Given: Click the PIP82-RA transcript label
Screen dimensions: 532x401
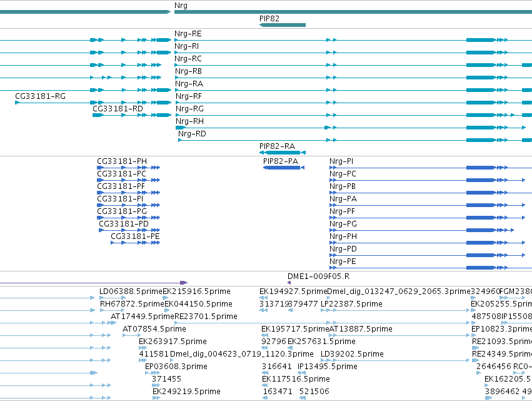Looking at the screenshot, I should 277,146.
